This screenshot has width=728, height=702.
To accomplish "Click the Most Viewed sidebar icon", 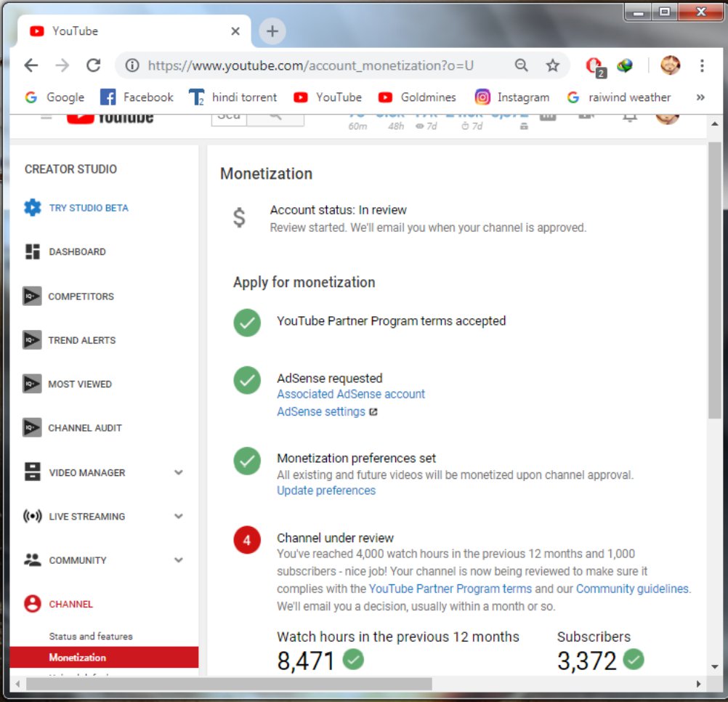I will click(32, 384).
